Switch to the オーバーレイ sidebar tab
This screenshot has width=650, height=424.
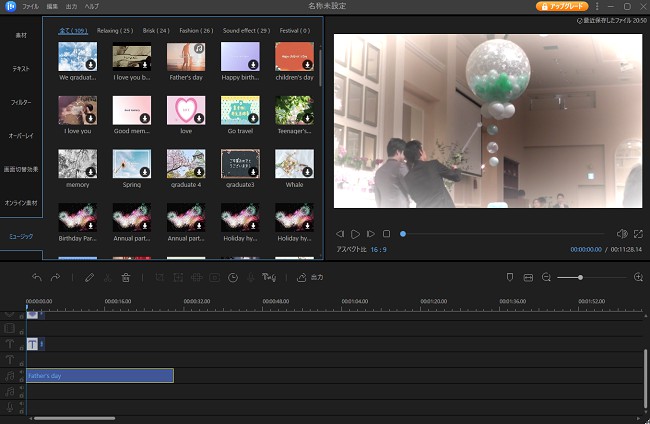(21, 136)
